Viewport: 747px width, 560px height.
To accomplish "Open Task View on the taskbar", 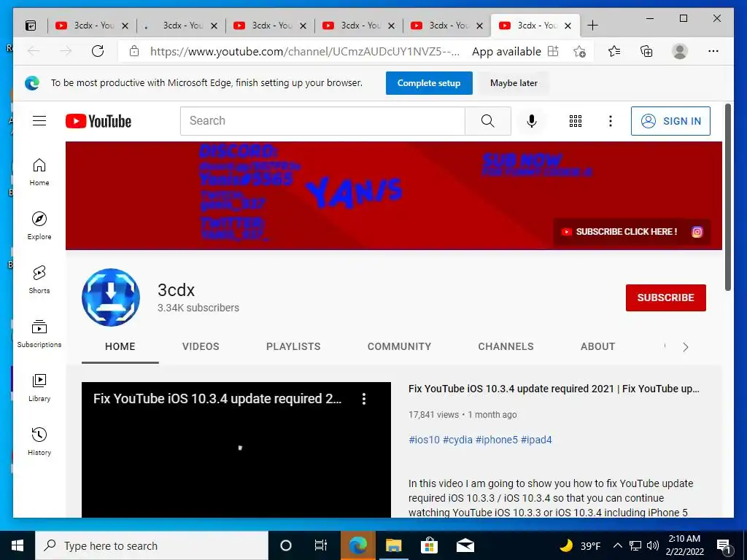I will click(321, 545).
